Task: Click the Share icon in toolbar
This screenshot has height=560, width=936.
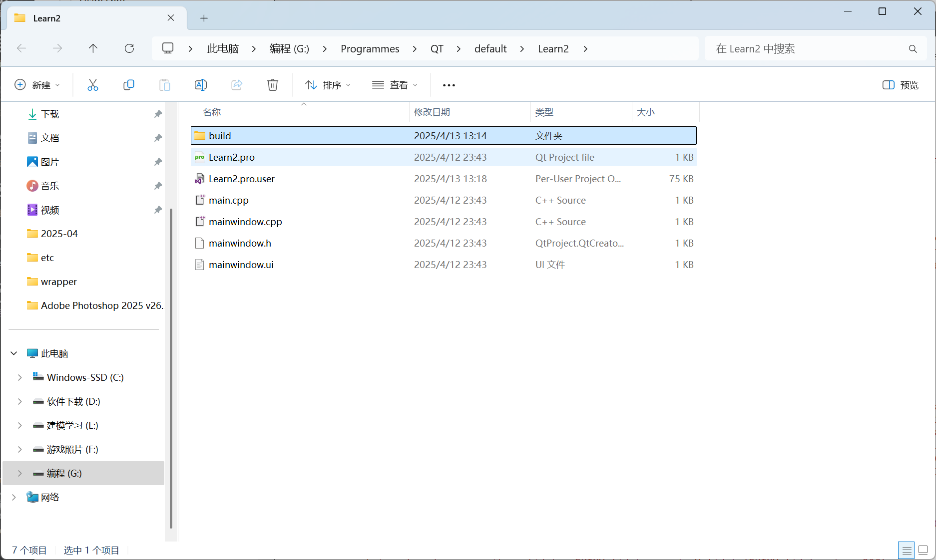Action: (237, 85)
